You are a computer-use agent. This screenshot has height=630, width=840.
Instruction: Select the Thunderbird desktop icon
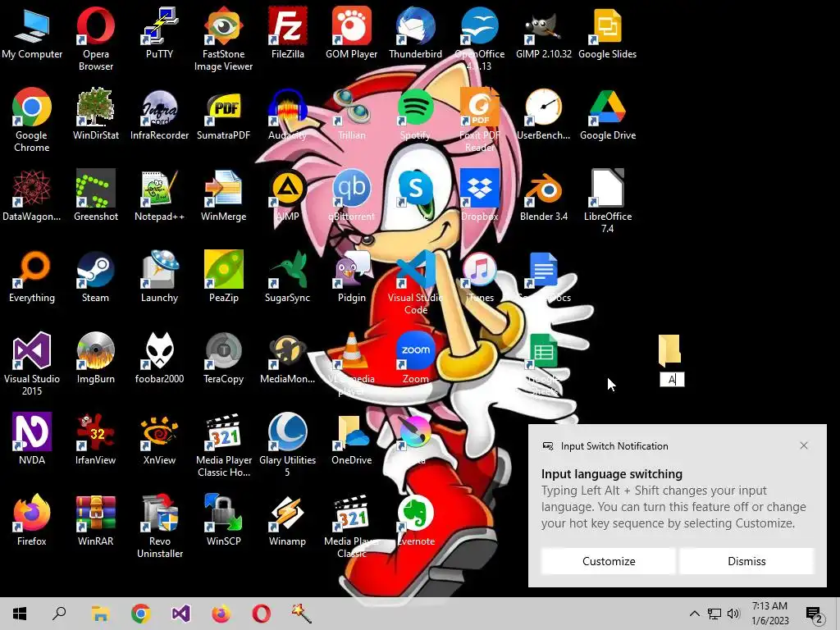[416, 25]
